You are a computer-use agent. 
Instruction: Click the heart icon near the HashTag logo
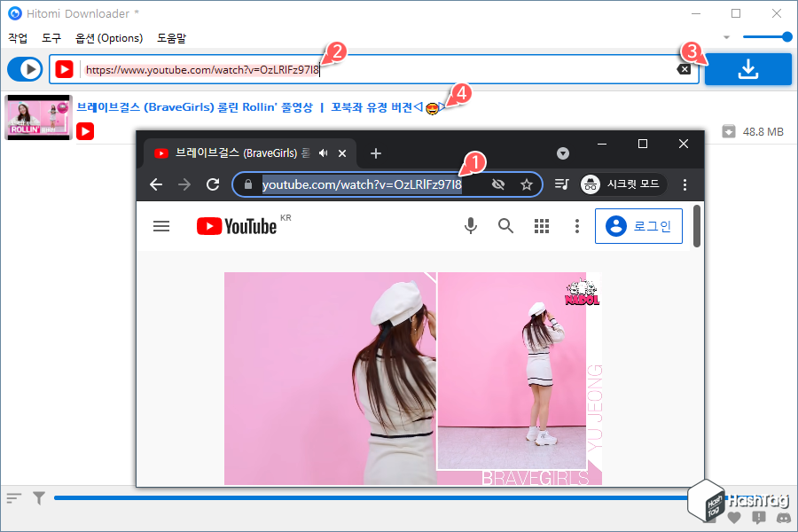click(734, 515)
